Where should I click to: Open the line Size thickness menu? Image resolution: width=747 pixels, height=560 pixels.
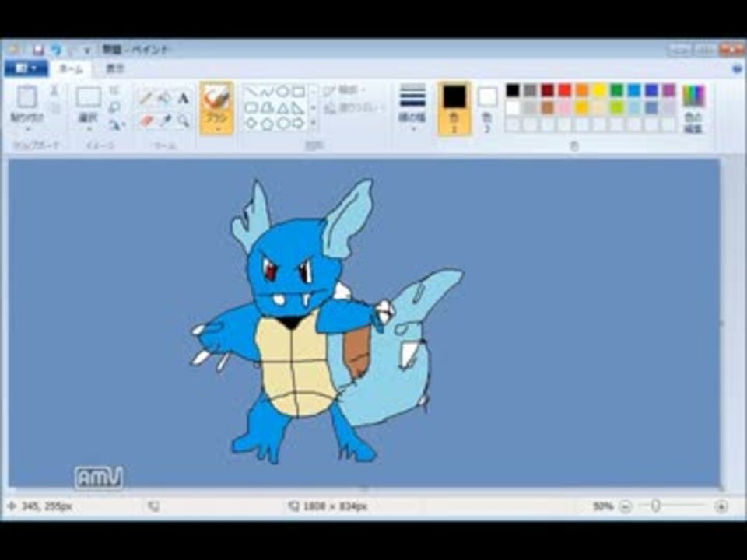(x=412, y=107)
